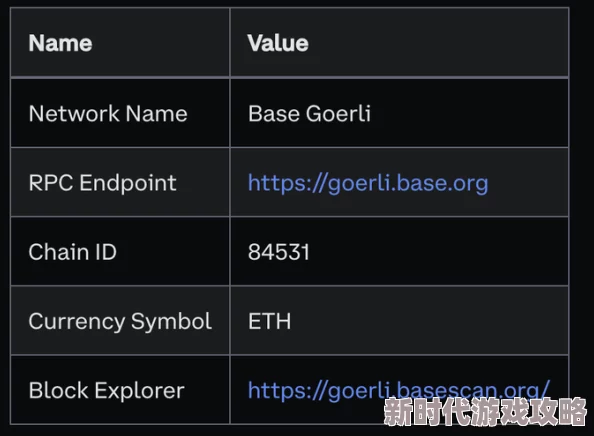This screenshot has height=436, width=594.
Task: Click the word Explorer in last row
Action: (x=139, y=391)
